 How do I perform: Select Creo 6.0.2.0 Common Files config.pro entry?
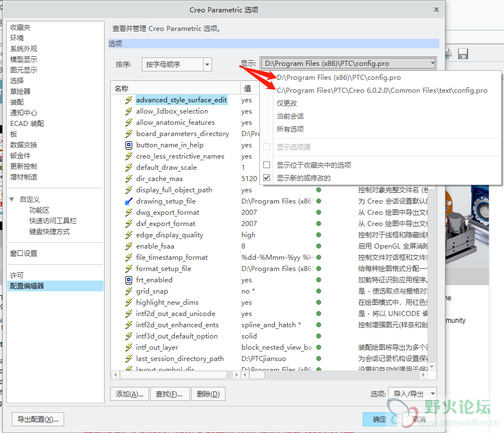coord(382,91)
